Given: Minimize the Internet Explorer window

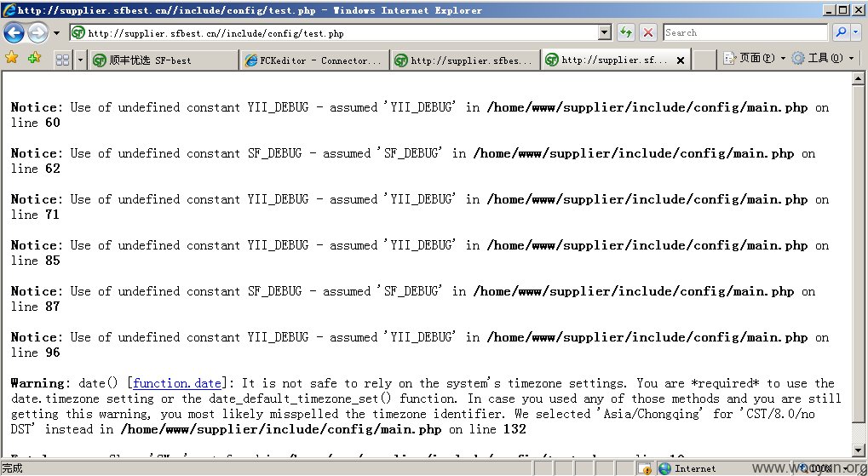Looking at the screenshot, I should [x=829, y=10].
